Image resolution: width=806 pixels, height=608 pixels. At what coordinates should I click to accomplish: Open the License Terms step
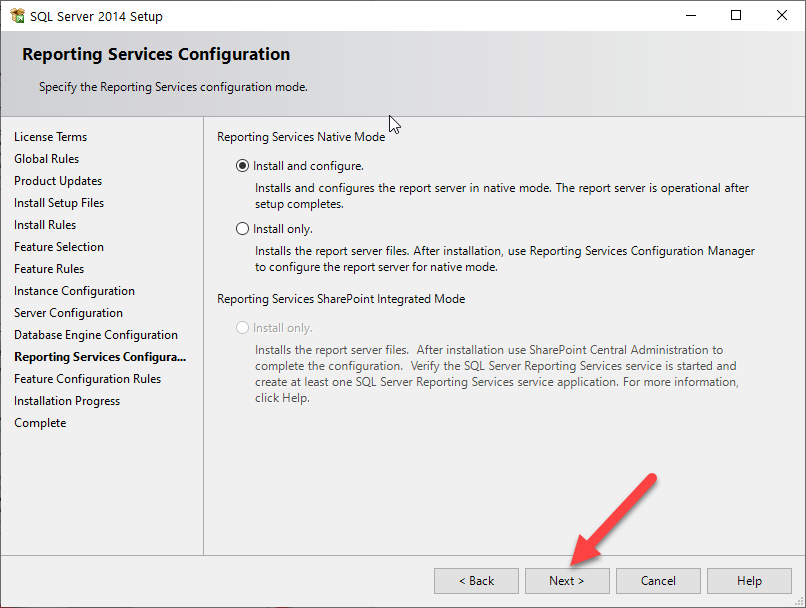coord(50,137)
